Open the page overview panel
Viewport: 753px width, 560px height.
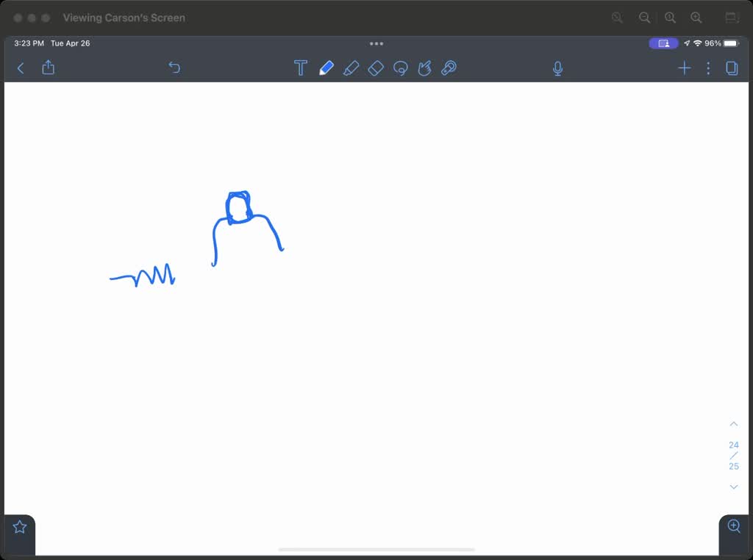click(732, 68)
